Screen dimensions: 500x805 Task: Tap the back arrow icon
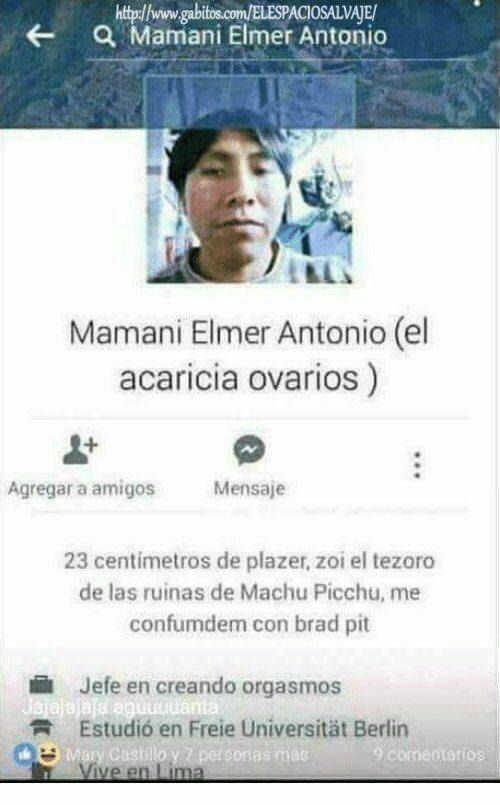(x=40, y=35)
